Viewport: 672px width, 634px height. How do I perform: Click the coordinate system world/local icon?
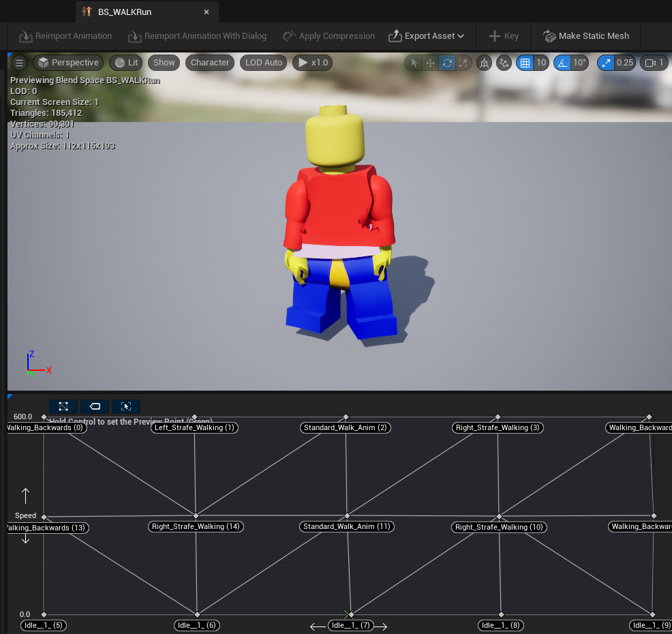[484, 63]
